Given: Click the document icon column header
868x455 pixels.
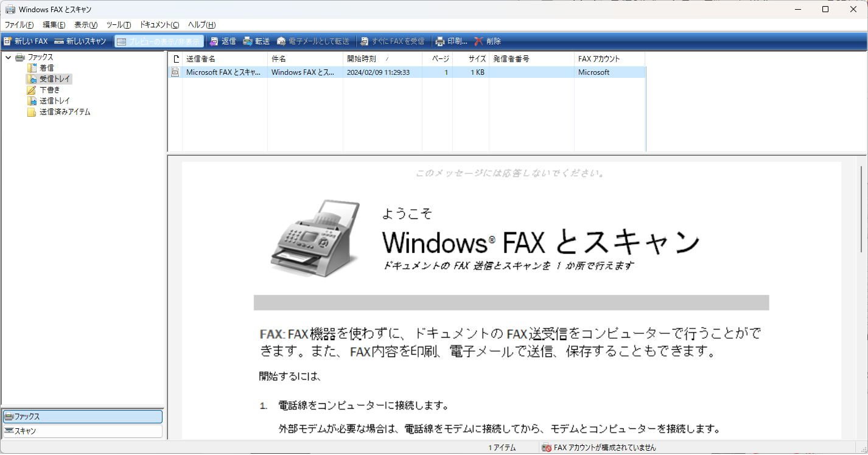Looking at the screenshot, I should point(175,59).
